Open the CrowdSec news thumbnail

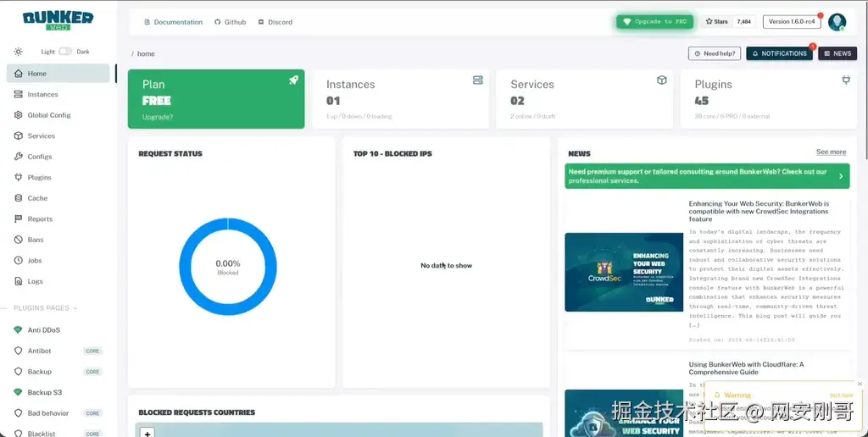click(x=624, y=272)
